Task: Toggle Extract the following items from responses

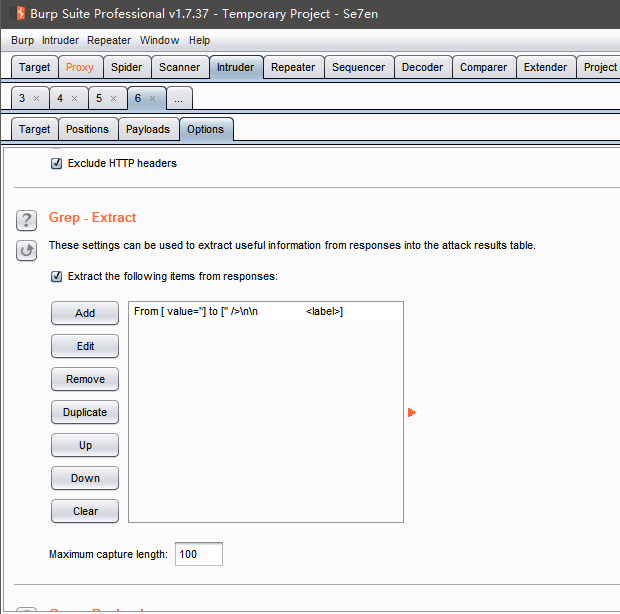Action: 57,276
